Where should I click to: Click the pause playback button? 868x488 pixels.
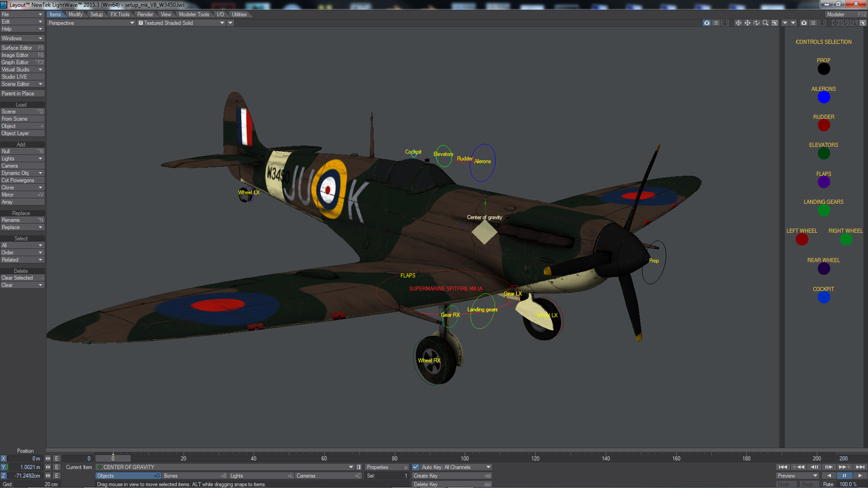(x=844, y=476)
